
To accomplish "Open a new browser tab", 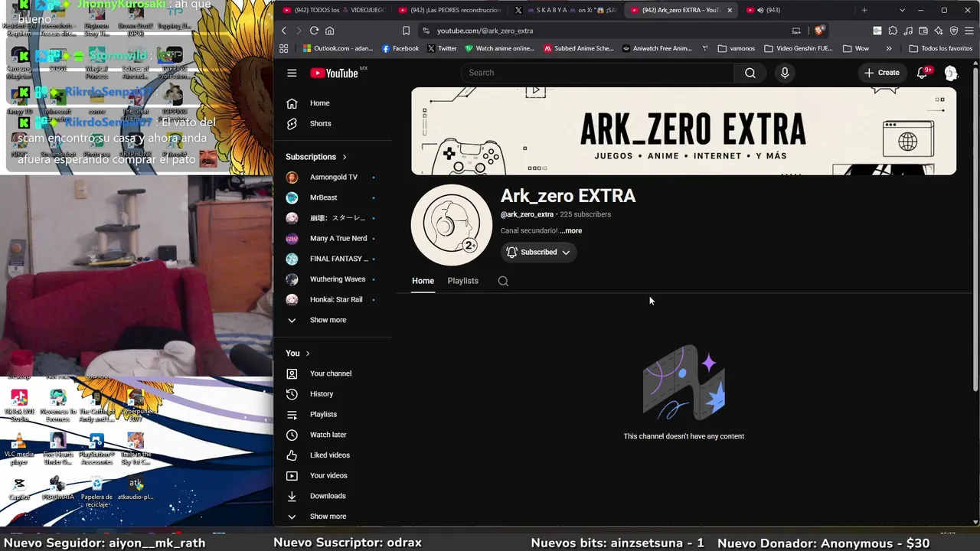I will tap(864, 10).
